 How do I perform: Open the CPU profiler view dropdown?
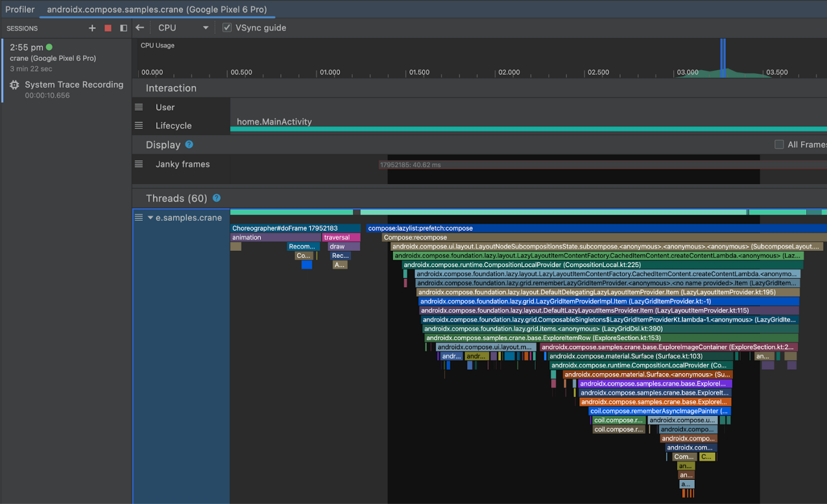coord(205,27)
